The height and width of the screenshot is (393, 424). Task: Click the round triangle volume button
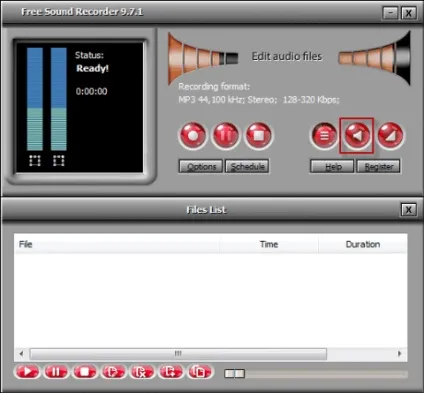(x=390, y=136)
